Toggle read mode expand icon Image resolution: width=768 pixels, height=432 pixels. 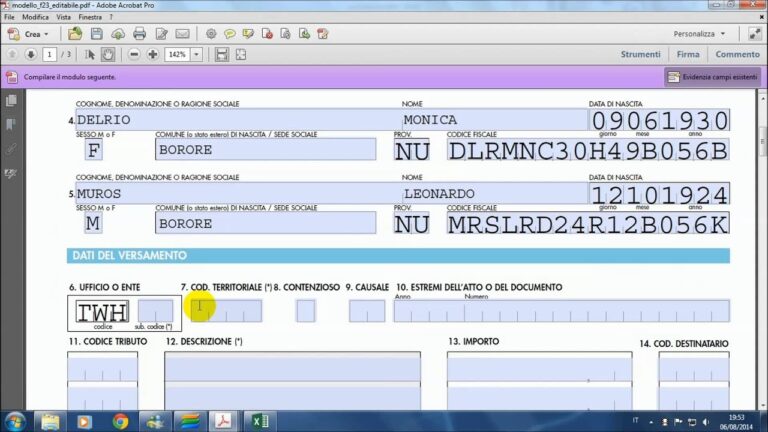pyautogui.click(x=754, y=34)
